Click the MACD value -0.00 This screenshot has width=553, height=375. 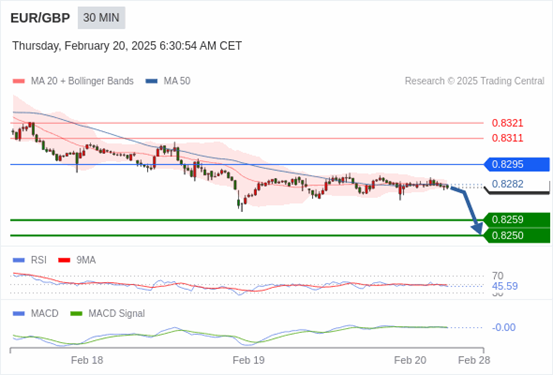point(504,327)
